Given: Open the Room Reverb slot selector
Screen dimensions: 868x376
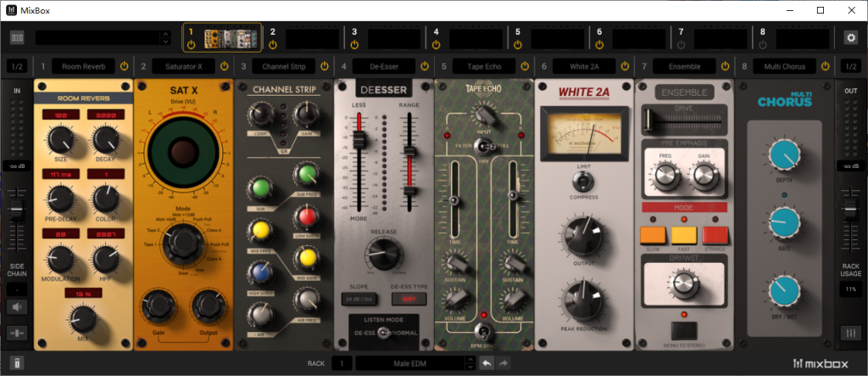Looking at the screenshot, I should [83, 66].
